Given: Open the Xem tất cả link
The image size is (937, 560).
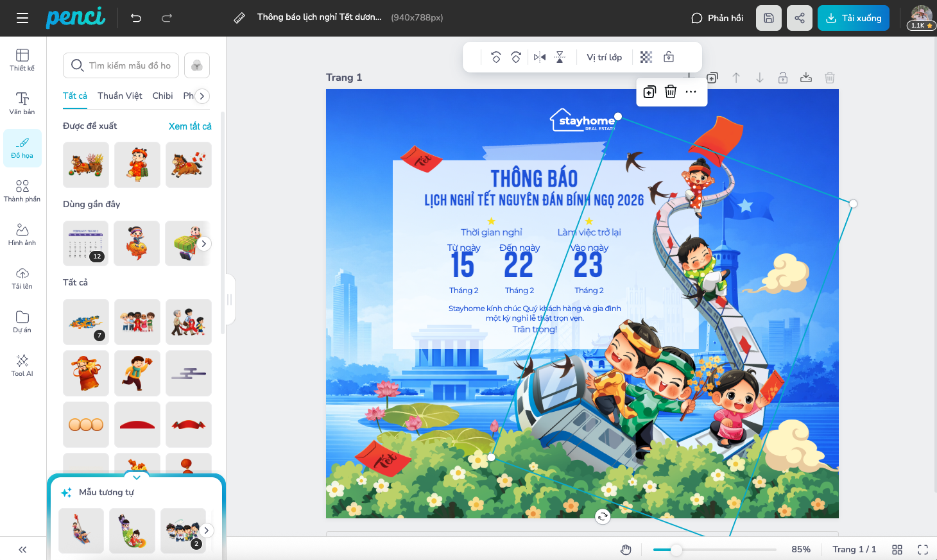Looking at the screenshot, I should pyautogui.click(x=190, y=126).
